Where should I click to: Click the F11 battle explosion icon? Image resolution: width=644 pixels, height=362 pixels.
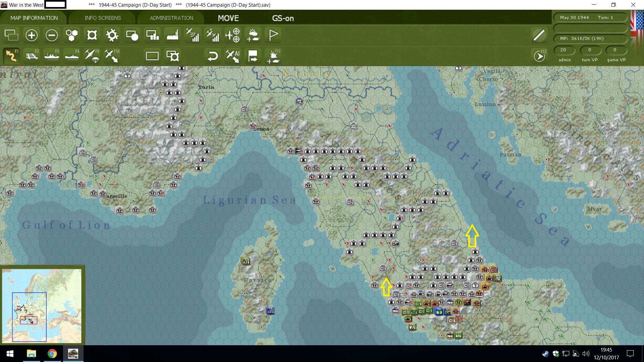(273, 56)
